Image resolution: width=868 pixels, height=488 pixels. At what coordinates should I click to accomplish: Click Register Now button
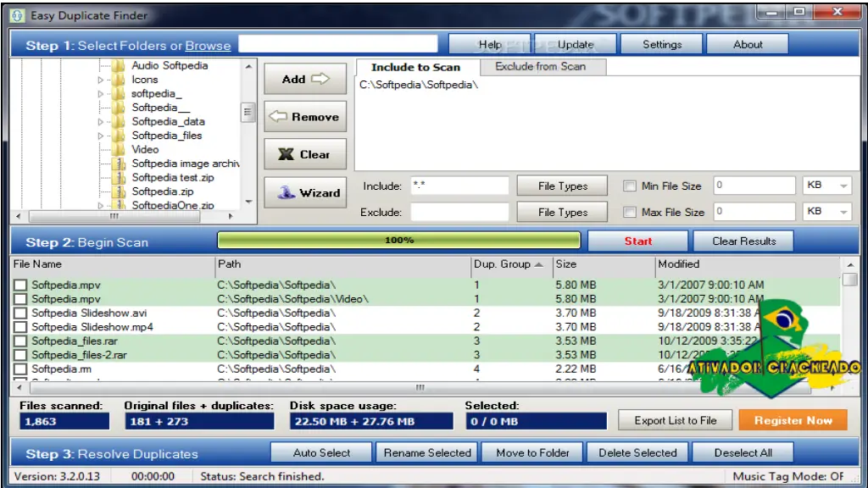coord(793,420)
